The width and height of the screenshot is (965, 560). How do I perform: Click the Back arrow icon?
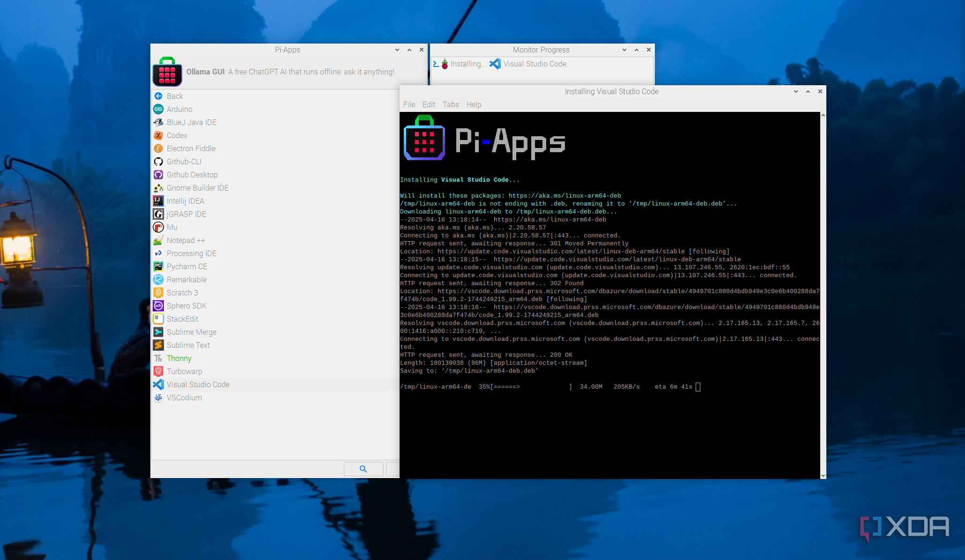(x=158, y=96)
